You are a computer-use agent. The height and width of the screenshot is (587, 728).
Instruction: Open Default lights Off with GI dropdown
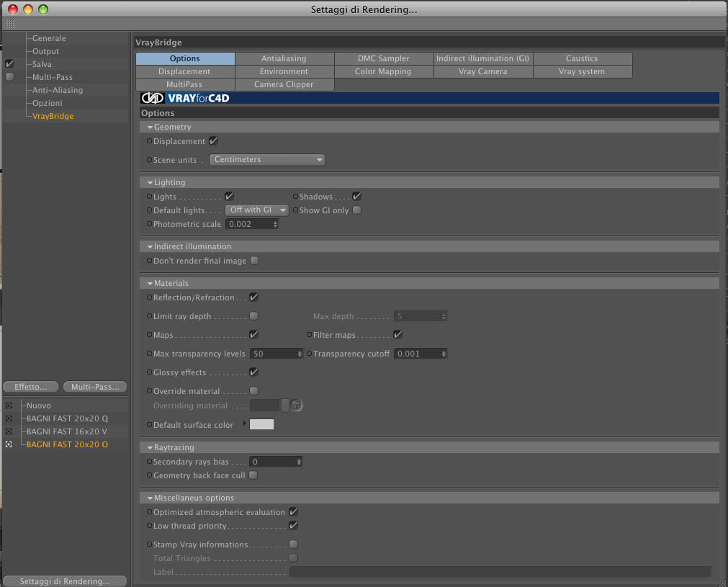point(257,210)
